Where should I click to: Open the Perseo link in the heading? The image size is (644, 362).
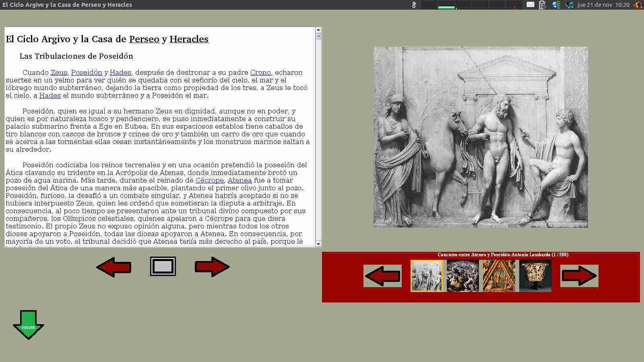(x=144, y=39)
